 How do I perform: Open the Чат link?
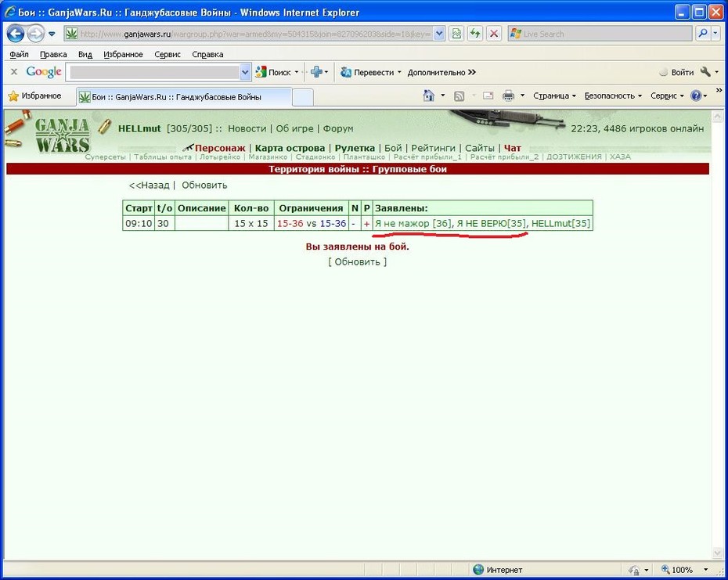(x=513, y=148)
